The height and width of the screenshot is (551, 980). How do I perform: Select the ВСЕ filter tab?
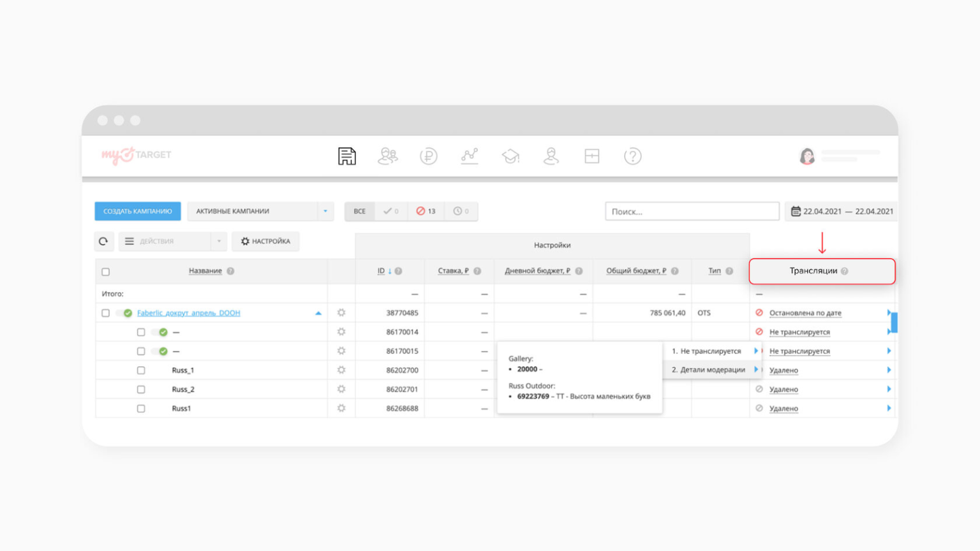point(360,211)
